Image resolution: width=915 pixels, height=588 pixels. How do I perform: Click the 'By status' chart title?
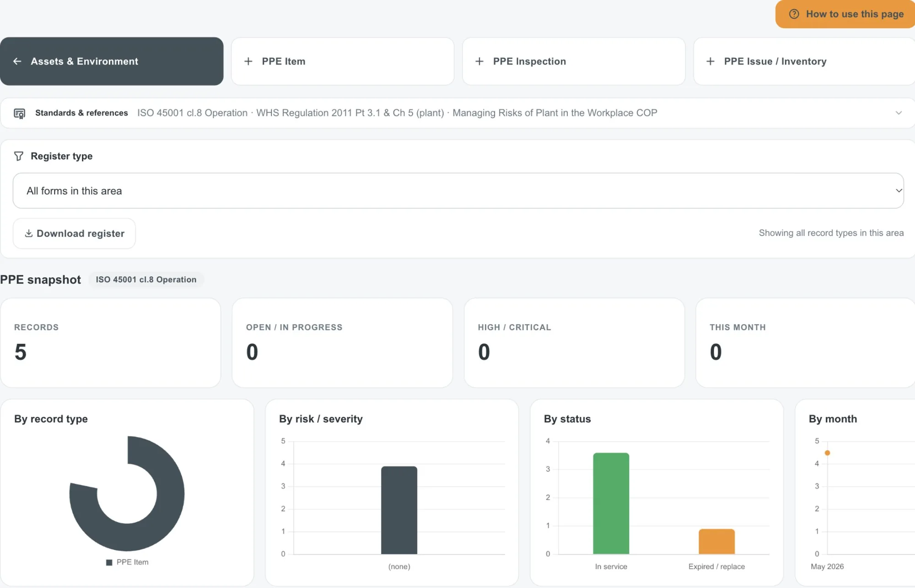pos(567,419)
